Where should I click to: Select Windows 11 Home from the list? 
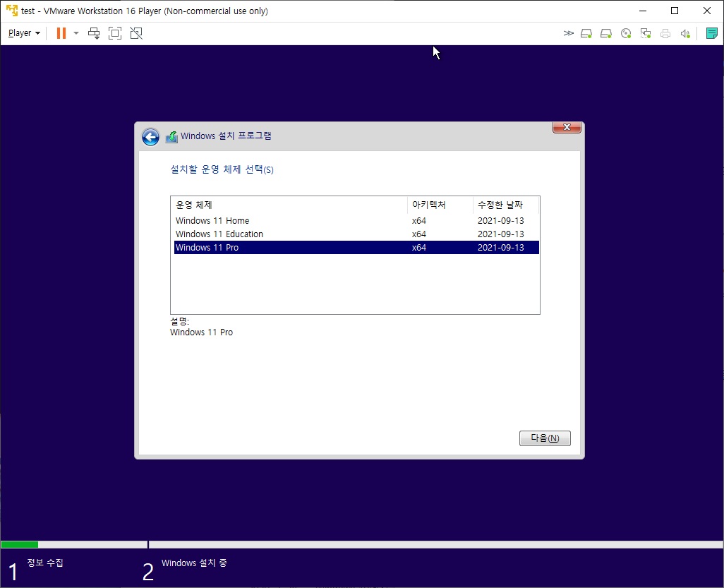pyautogui.click(x=356, y=221)
